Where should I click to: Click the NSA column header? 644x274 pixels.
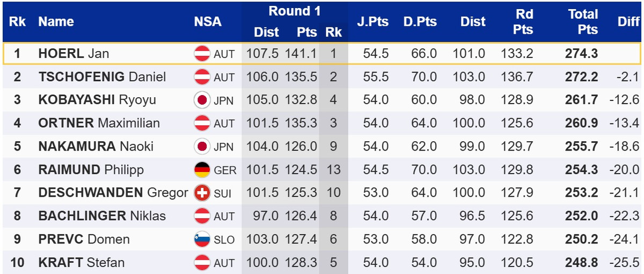click(x=208, y=22)
